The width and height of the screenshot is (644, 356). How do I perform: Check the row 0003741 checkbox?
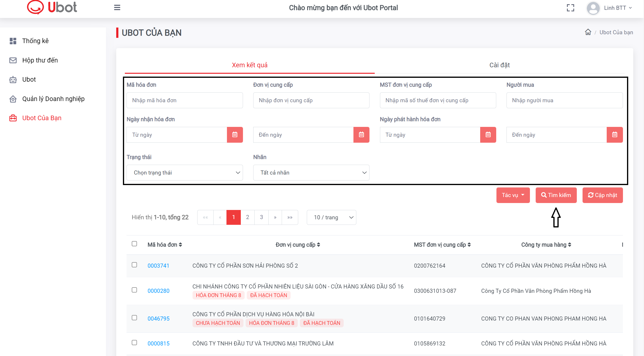tap(134, 265)
